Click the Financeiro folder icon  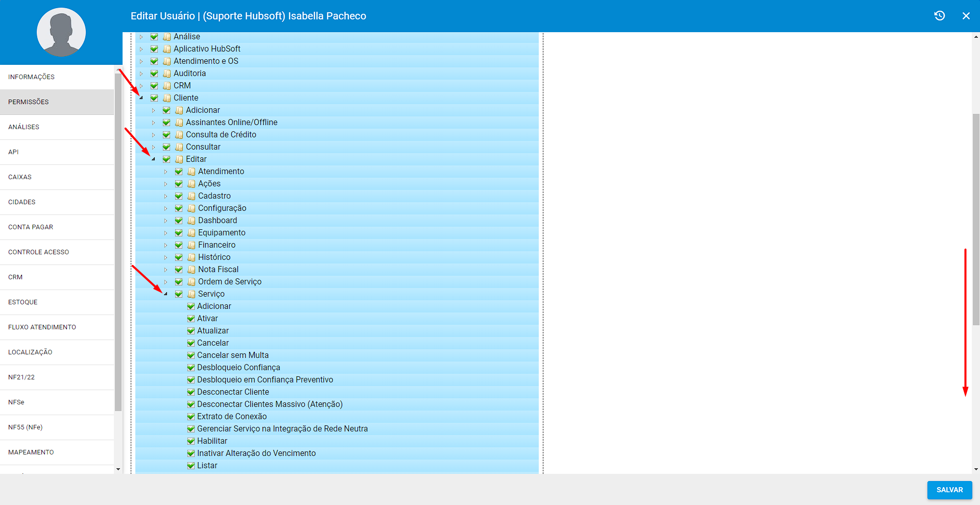191,245
